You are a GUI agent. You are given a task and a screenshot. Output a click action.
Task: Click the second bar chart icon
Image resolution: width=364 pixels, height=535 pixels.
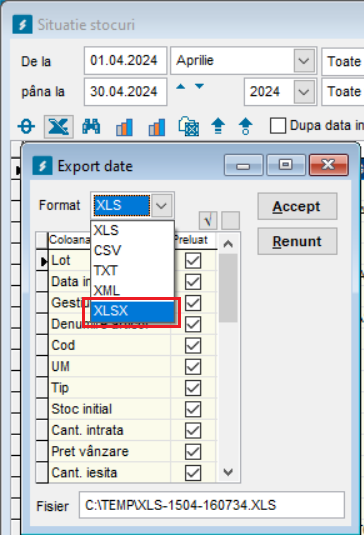(157, 127)
